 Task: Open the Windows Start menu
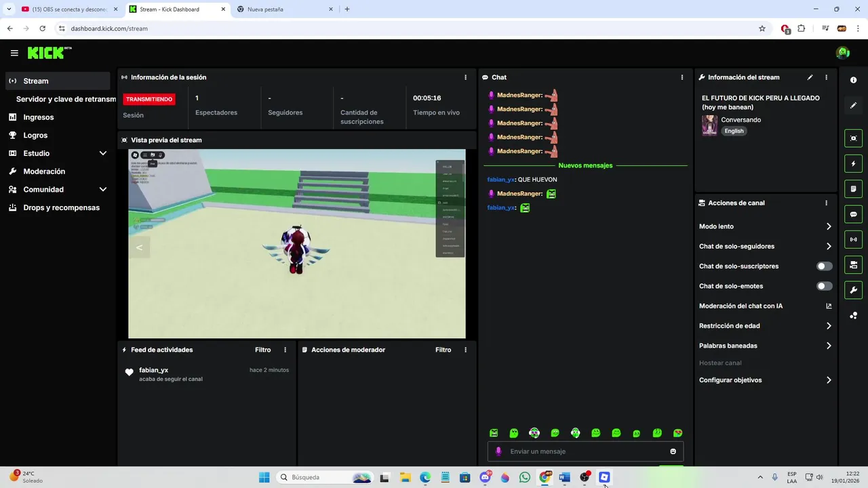point(264,477)
